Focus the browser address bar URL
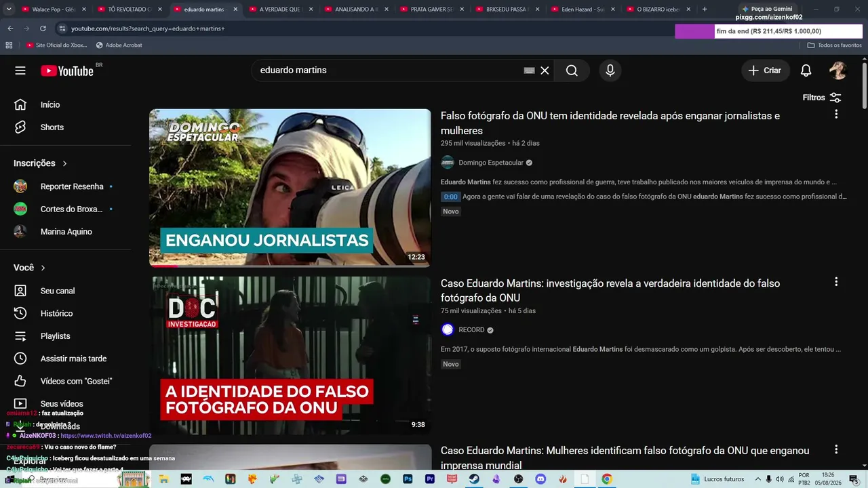 [148, 28]
